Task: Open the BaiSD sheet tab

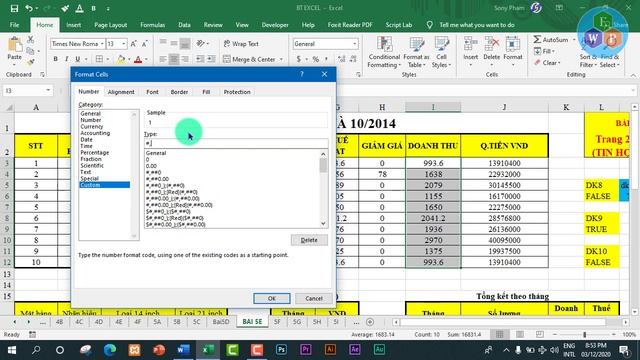Action: coord(221,322)
